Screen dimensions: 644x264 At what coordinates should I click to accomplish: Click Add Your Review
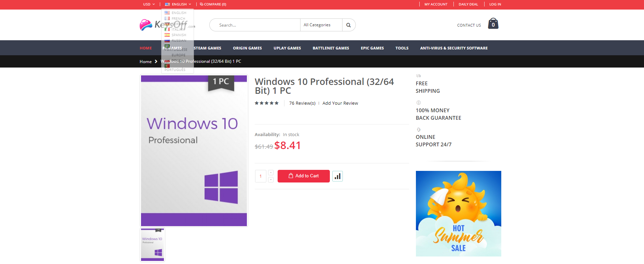pyautogui.click(x=340, y=103)
